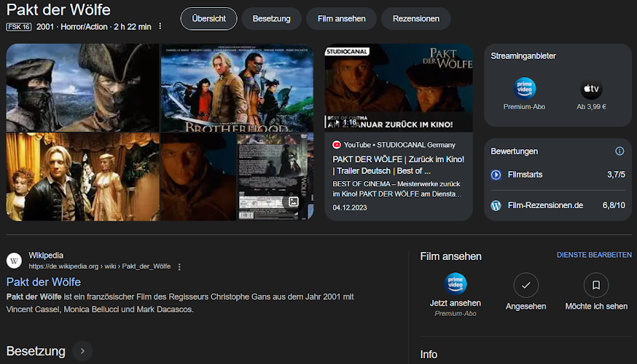Screen dimensions: 637x364
Task: Mark the film as Angesehen
Action: point(525,285)
